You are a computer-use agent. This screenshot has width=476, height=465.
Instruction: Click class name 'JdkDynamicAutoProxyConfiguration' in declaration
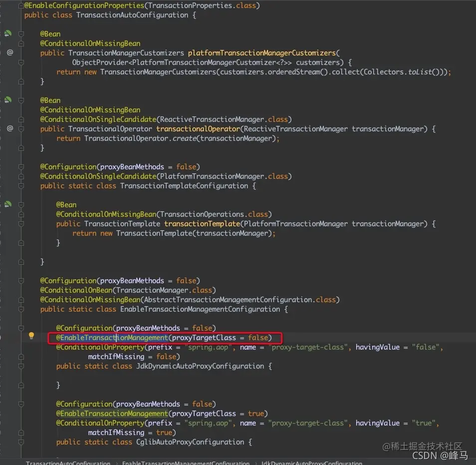pos(200,366)
